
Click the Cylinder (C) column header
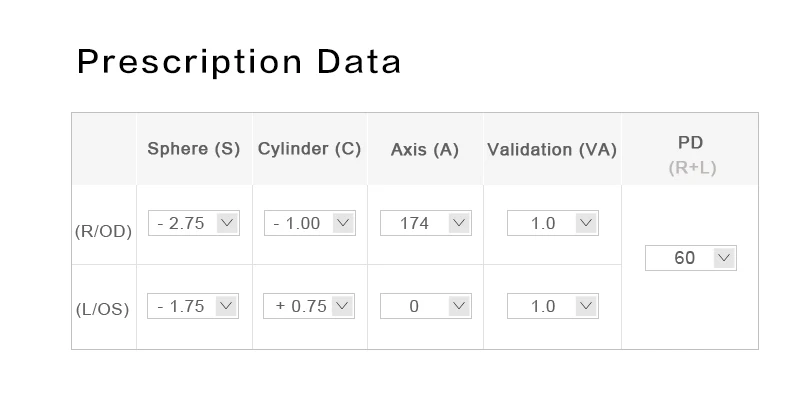click(309, 149)
